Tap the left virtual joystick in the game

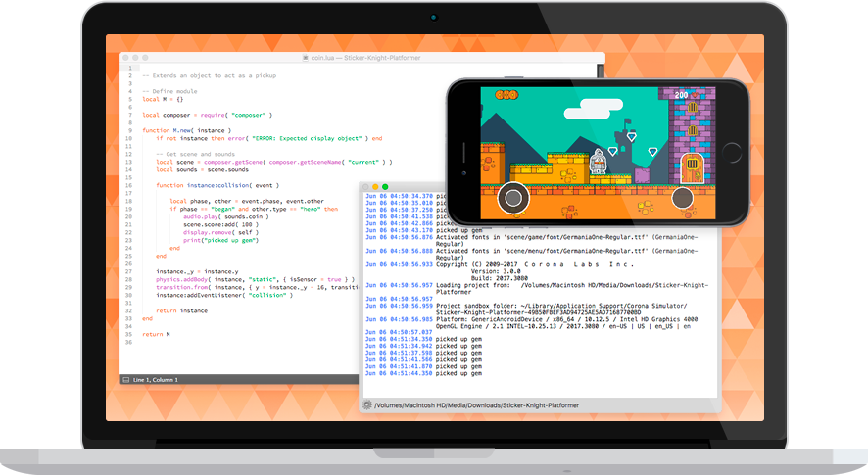512,198
